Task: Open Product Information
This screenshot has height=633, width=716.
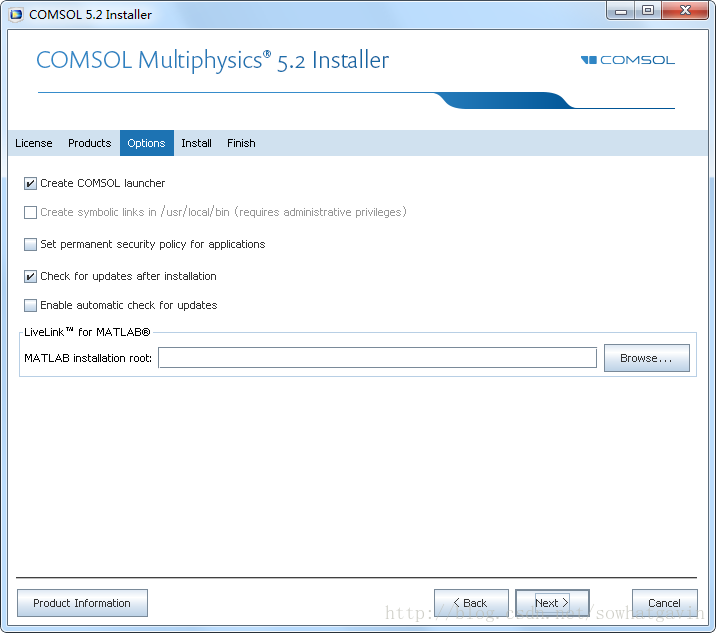Action: [x=82, y=603]
